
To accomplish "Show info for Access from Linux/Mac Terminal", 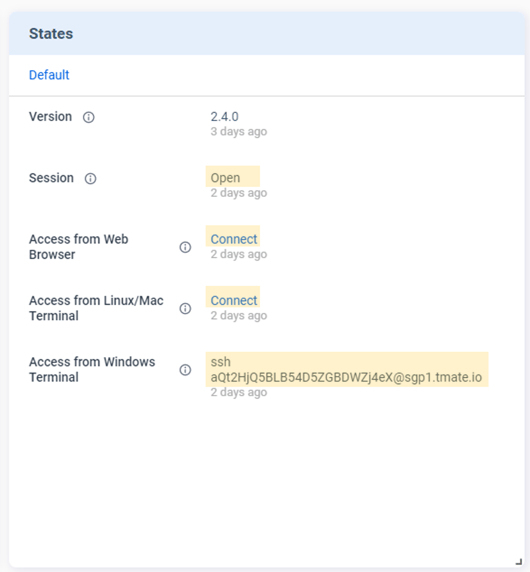I will point(185,308).
